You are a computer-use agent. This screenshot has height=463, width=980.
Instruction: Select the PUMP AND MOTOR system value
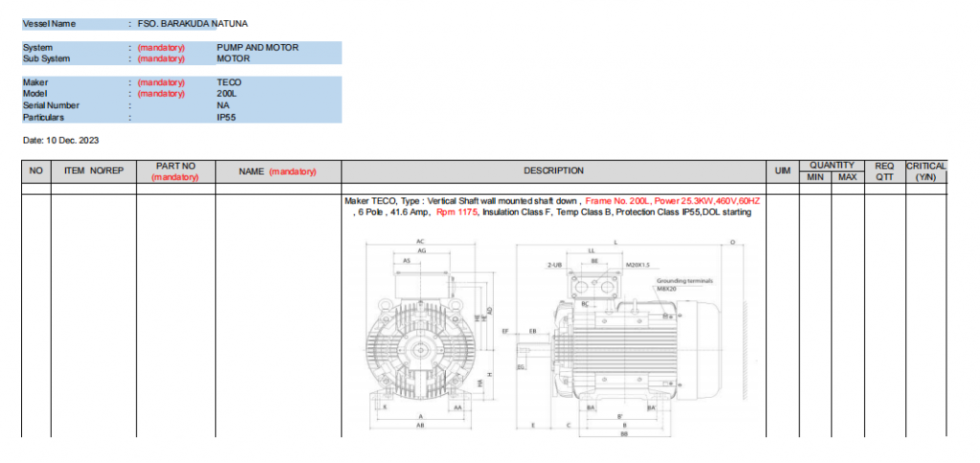[257, 47]
